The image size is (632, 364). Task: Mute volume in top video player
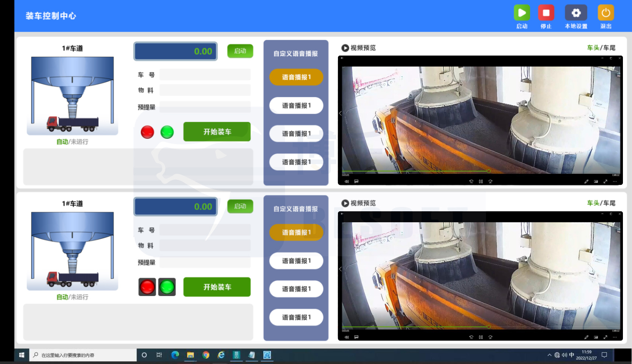[347, 181]
